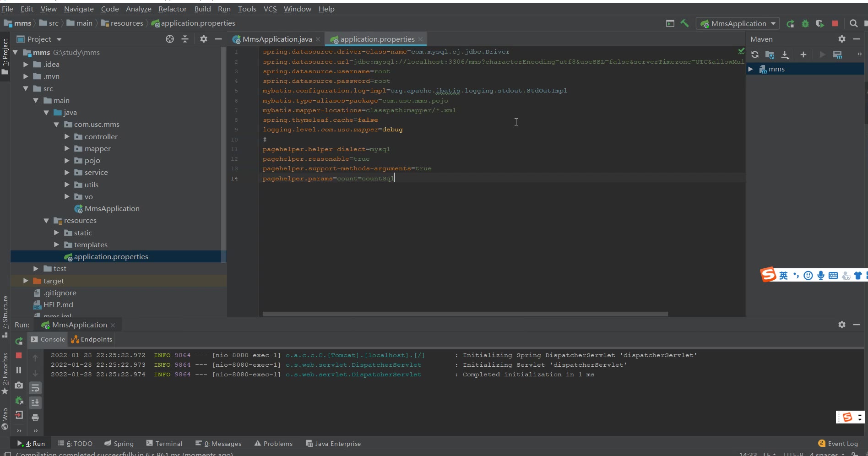Viewport: 868px width, 456px height.
Task: Toggle scroll to end in console
Action: pos(35,403)
